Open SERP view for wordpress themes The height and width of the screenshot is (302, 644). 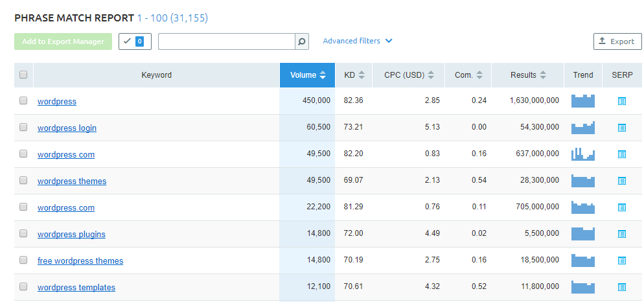point(622,181)
